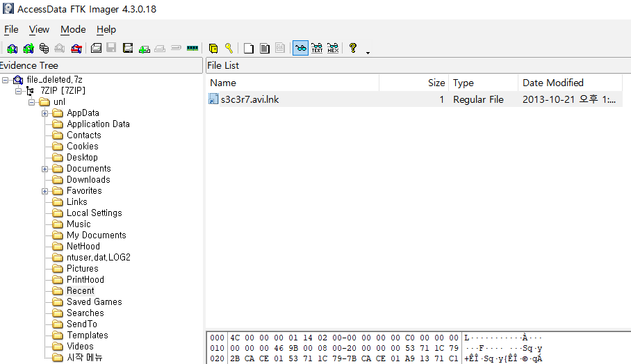
Task: Toggle the HEX view mode icon
Action: (333, 48)
